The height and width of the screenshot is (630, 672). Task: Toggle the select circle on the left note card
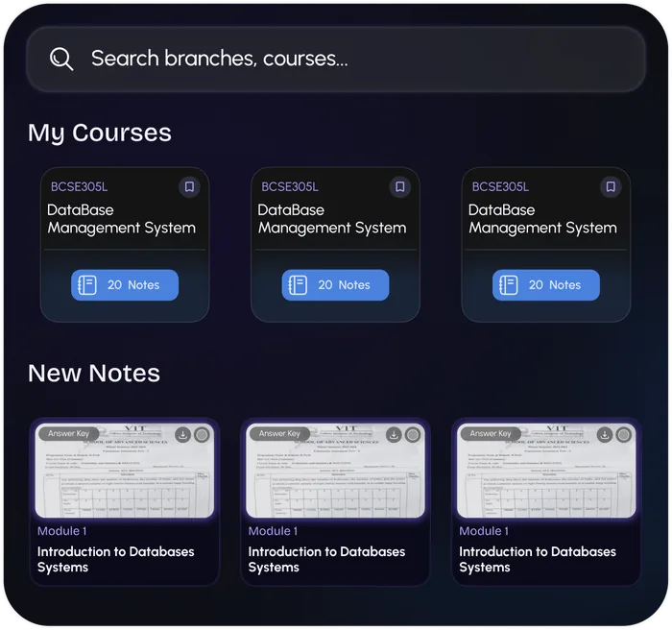(x=202, y=435)
